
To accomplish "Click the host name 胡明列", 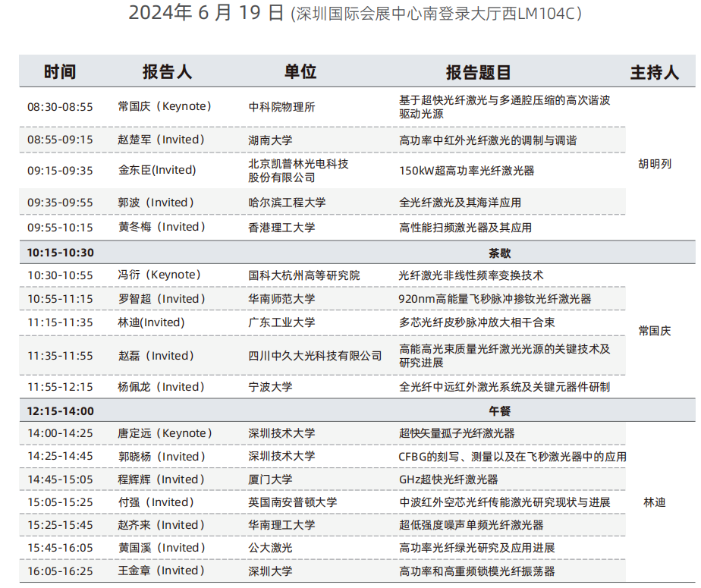I will tap(655, 164).
